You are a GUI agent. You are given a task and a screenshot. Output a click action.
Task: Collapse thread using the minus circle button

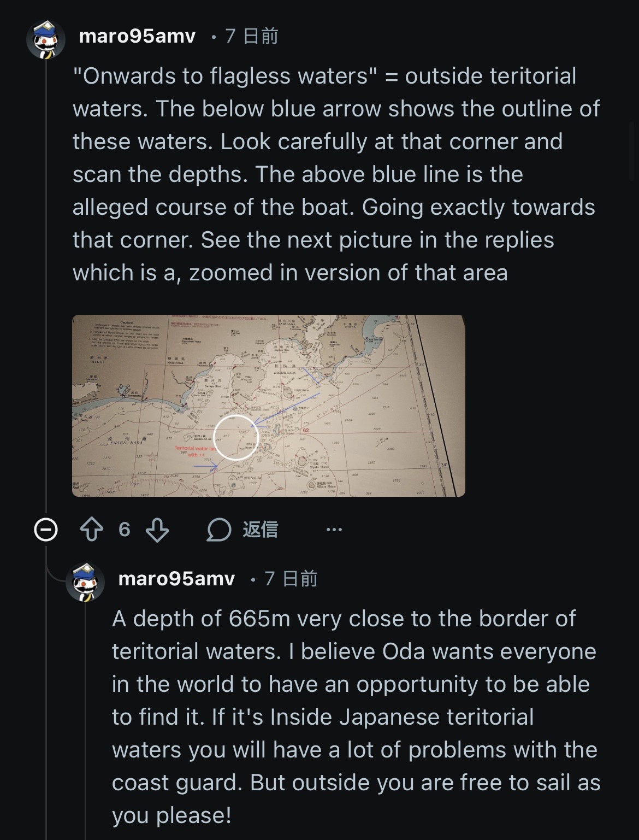(46, 530)
